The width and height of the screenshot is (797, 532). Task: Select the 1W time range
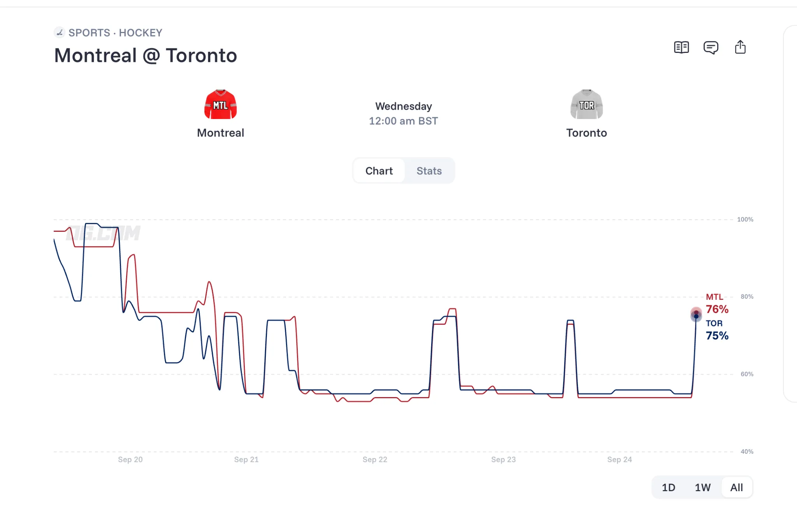703,487
